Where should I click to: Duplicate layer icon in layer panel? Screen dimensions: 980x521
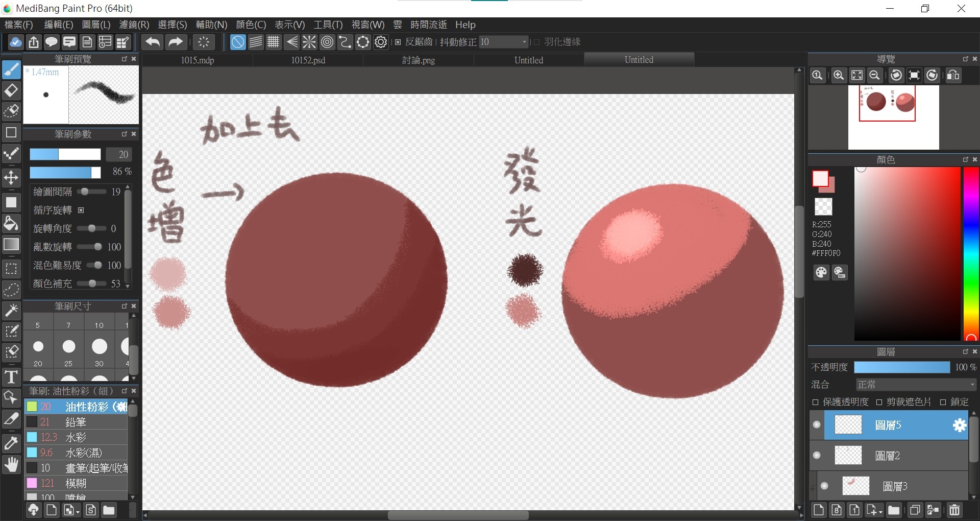915,510
